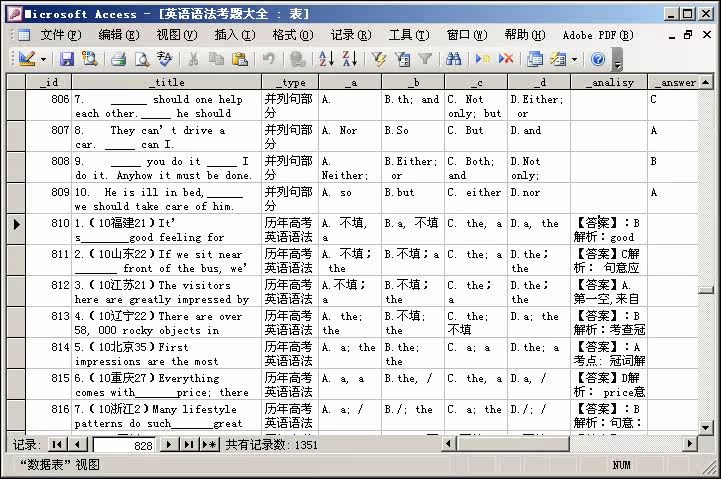Click vertical scrollbar down arrow

click(706, 428)
